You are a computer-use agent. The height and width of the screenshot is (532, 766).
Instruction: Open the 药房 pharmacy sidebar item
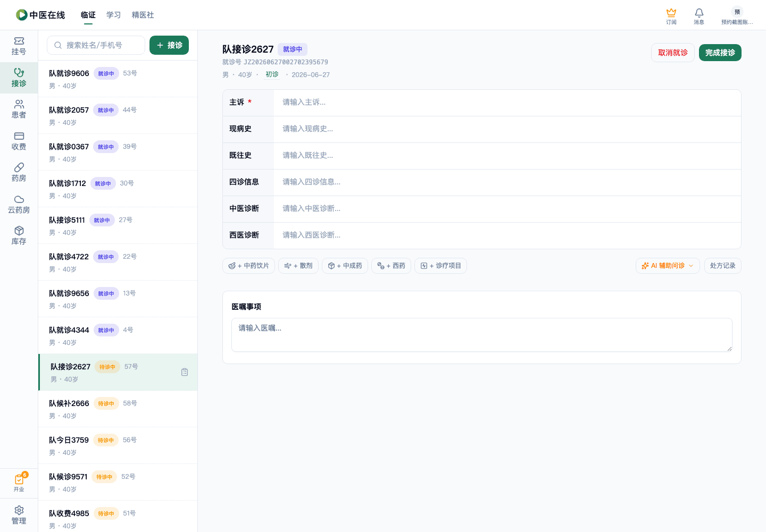click(x=19, y=173)
